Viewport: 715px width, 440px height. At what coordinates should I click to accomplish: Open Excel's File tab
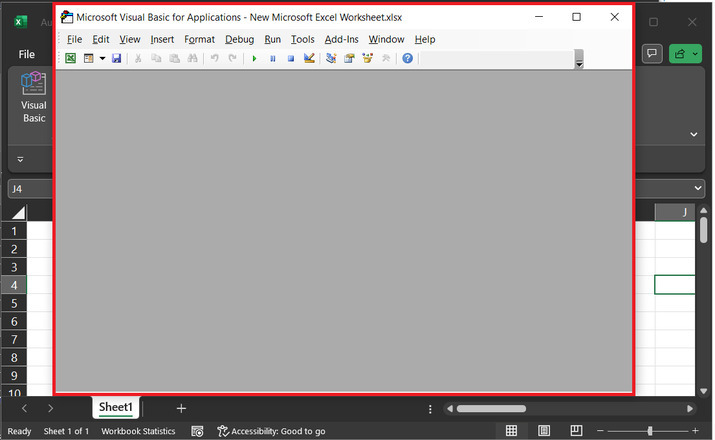click(x=26, y=54)
